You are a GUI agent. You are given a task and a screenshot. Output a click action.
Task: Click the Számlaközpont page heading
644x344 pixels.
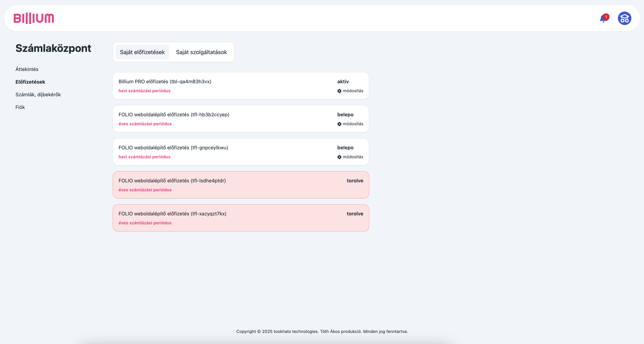click(x=53, y=48)
